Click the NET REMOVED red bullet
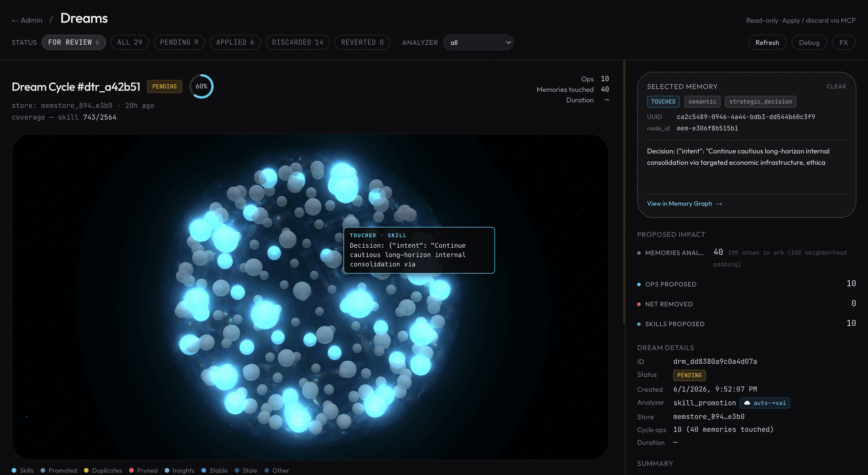868x475 pixels. tap(639, 304)
